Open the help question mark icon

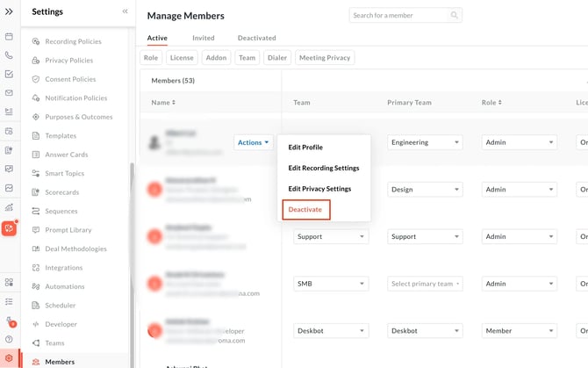pos(9,339)
